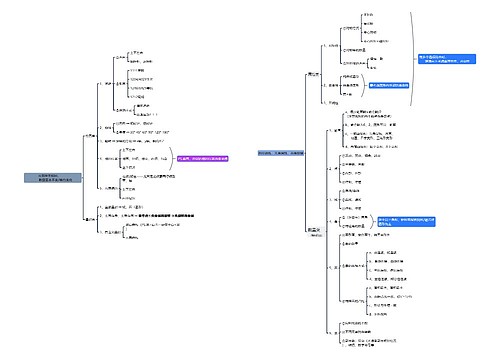Select the bottom-most leaf node of right map

point(369,343)
